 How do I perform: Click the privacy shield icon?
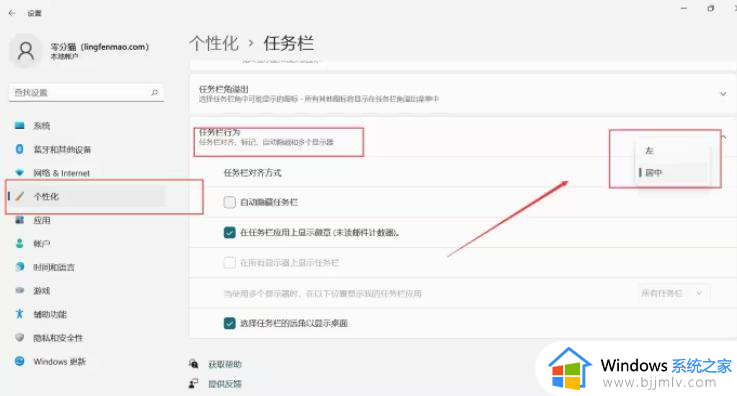[19, 337]
